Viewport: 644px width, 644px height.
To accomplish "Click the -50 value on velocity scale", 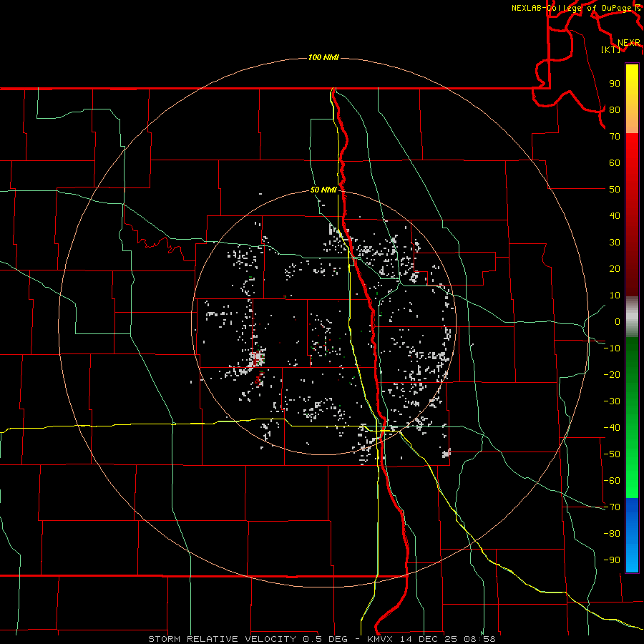I will 612,454.
